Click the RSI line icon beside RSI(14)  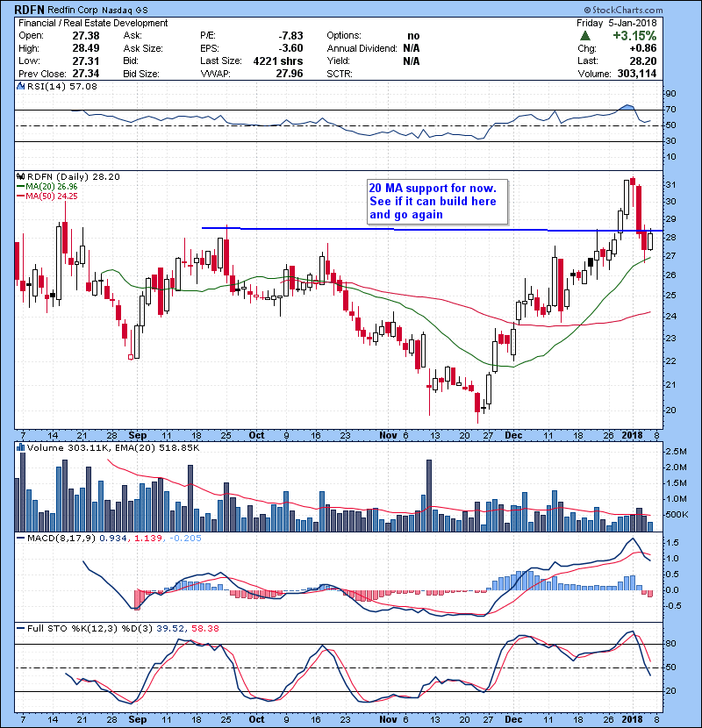(20, 86)
